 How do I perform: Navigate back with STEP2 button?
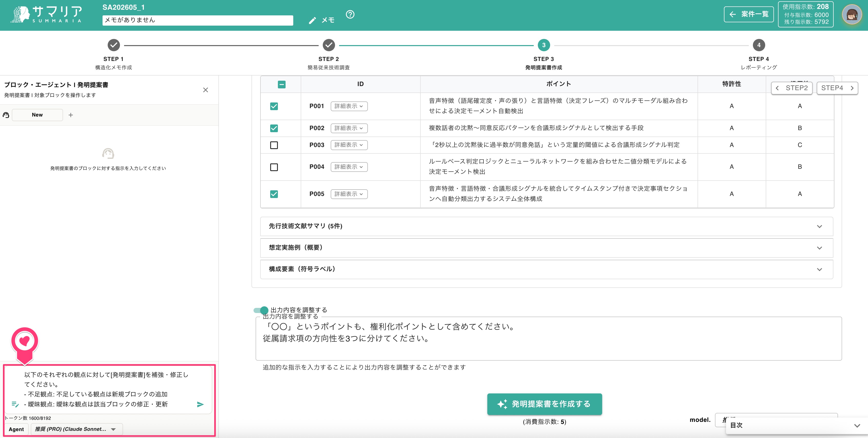[x=792, y=88]
